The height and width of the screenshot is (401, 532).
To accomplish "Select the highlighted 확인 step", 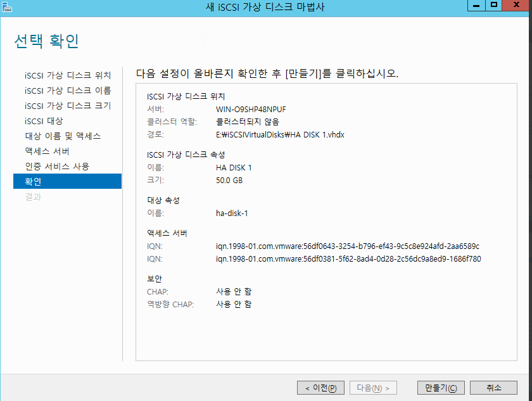I will 67,182.
